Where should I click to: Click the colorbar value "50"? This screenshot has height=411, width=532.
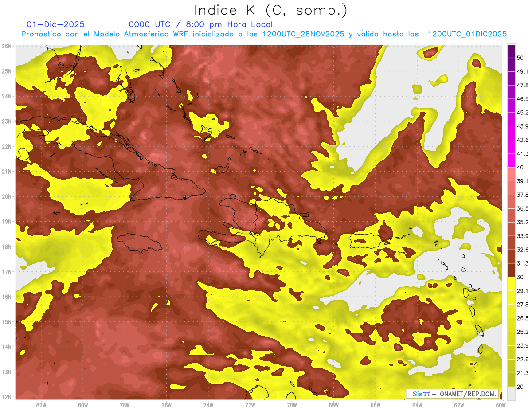click(x=520, y=58)
